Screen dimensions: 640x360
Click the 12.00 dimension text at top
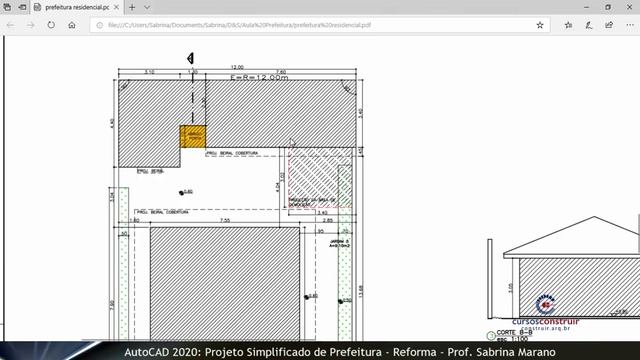click(237, 67)
